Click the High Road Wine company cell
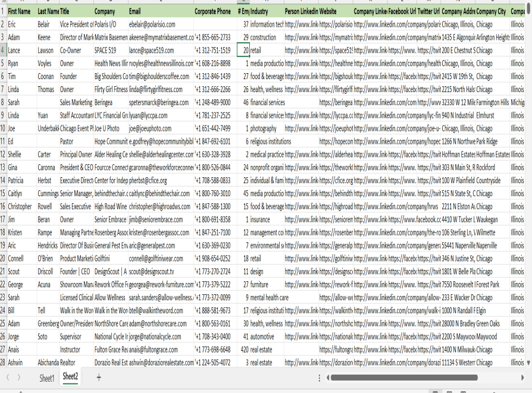The width and height of the screenshot is (532, 393). [111, 206]
